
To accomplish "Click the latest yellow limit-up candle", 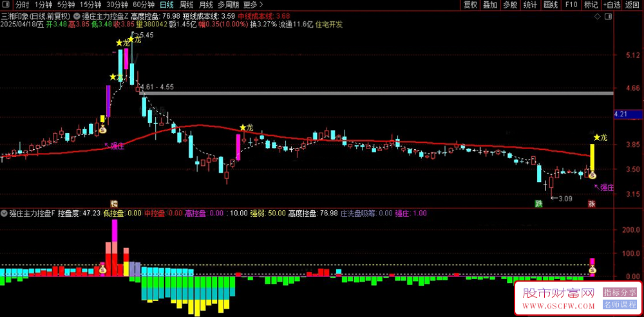I will pos(592,158).
